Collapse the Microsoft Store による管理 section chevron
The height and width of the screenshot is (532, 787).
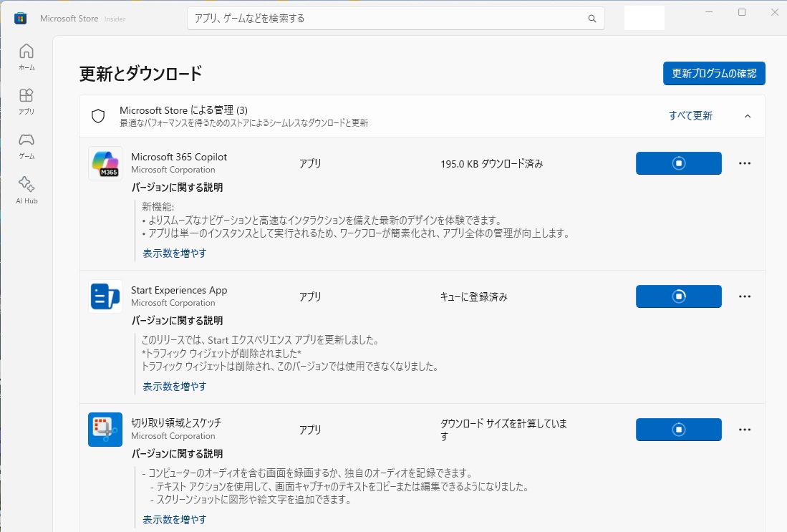[748, 116]
